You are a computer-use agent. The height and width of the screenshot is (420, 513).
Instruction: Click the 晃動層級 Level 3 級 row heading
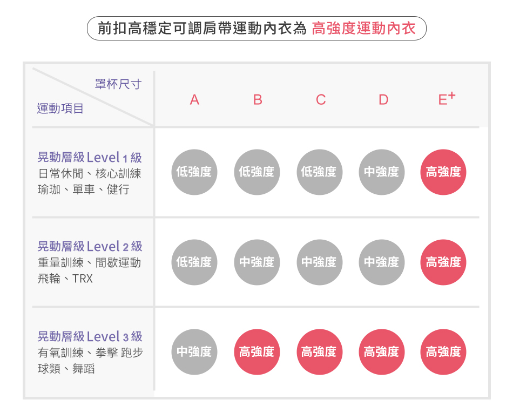pos(90,337)
